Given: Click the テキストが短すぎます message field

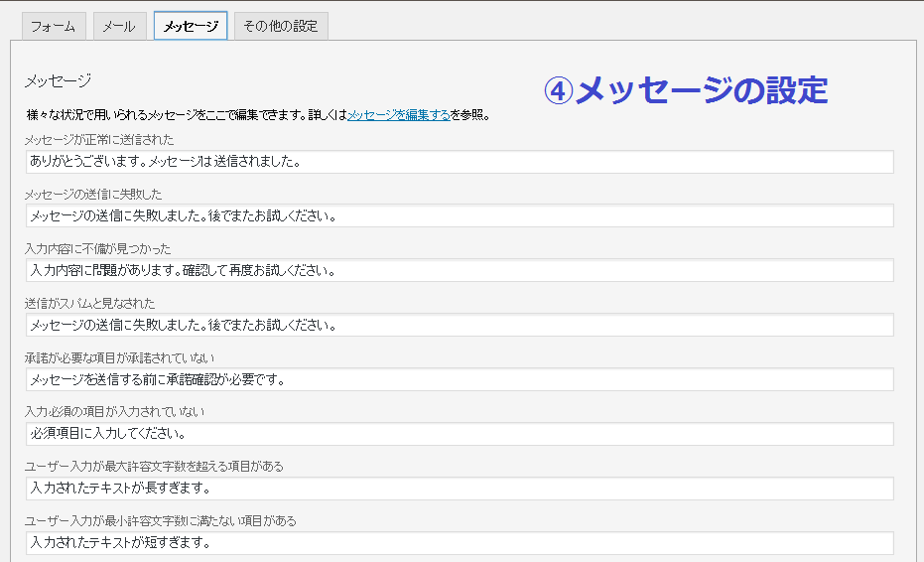Looking at the screenshot, I should coord(459,543).
